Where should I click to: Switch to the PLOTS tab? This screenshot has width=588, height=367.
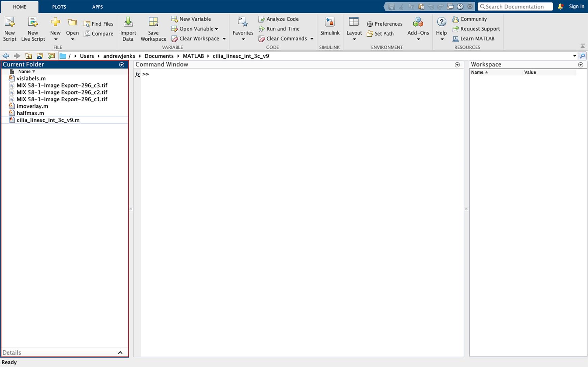coord(59,7)
